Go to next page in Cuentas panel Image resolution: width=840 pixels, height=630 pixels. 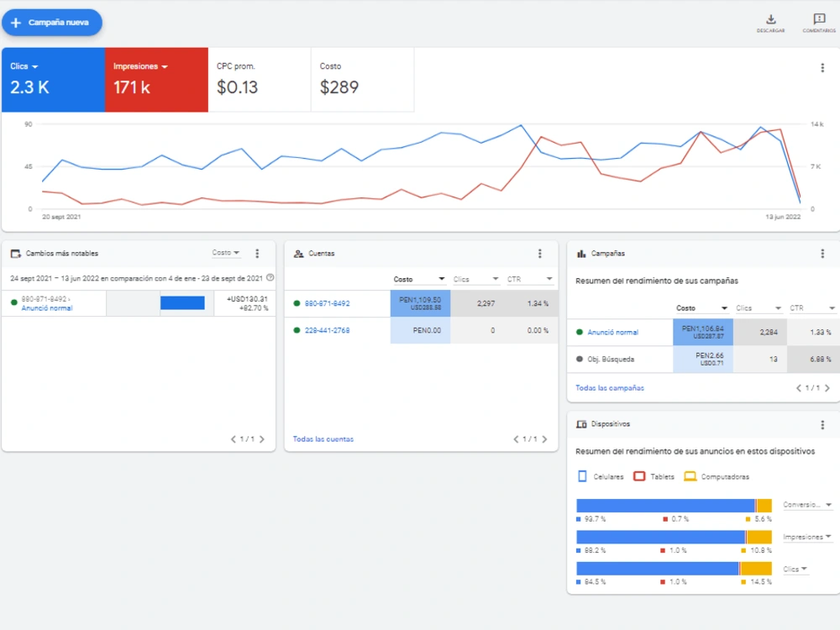[545, 439]
